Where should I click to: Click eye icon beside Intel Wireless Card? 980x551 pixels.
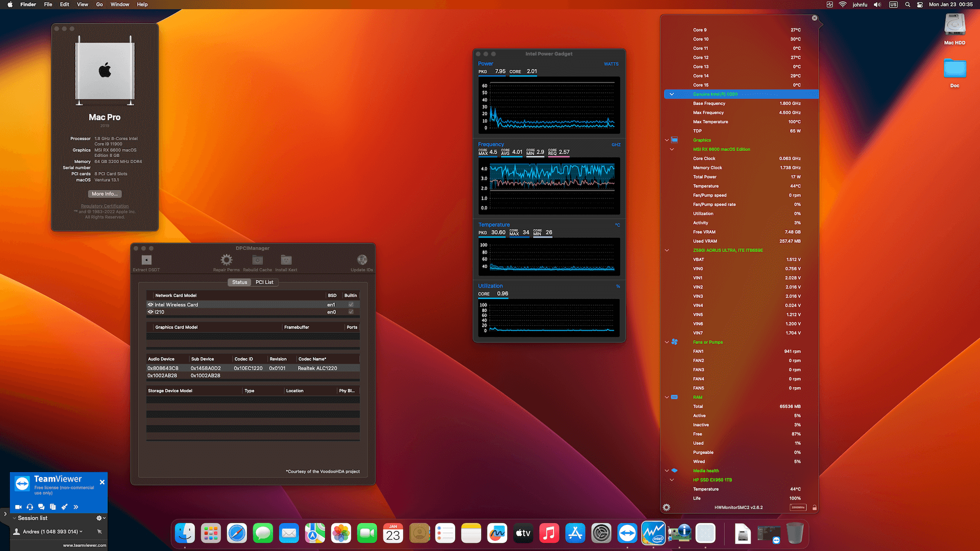(151, 305)
